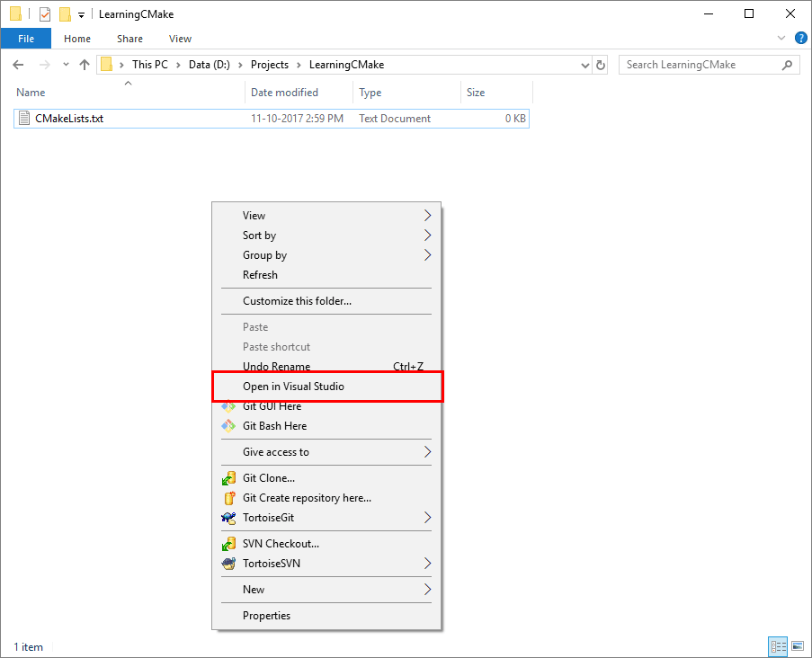This screenshot has width=812, height=658.
Task: Click the Git Clone... icon
Action: (x=228, y=478)
